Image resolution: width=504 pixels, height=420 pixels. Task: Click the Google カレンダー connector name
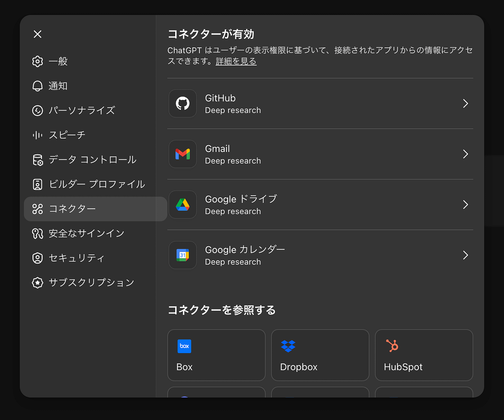point(245,250)
